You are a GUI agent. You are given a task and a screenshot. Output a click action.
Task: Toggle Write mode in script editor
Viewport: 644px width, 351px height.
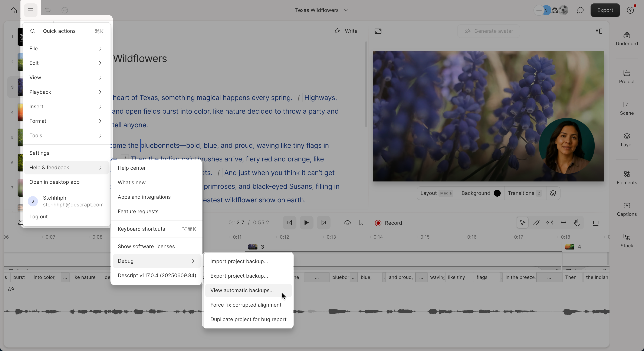[346, 31]
